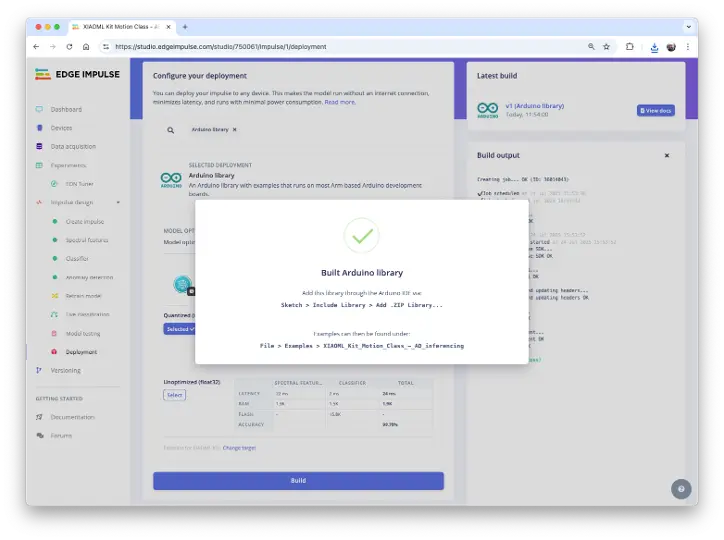Remove the Arduino library search tag
This screenshot has width=724, height=540.
coord(234,130)
